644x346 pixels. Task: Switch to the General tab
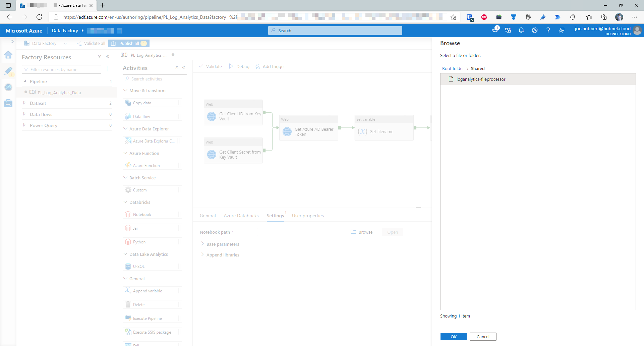208,216
